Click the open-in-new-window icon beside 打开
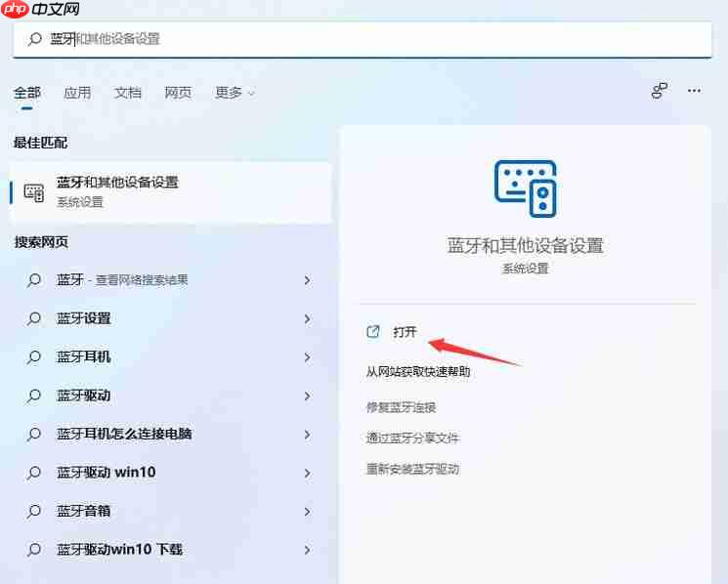The height and width of the screenshot is (584, 728). [x=373, y=332]
